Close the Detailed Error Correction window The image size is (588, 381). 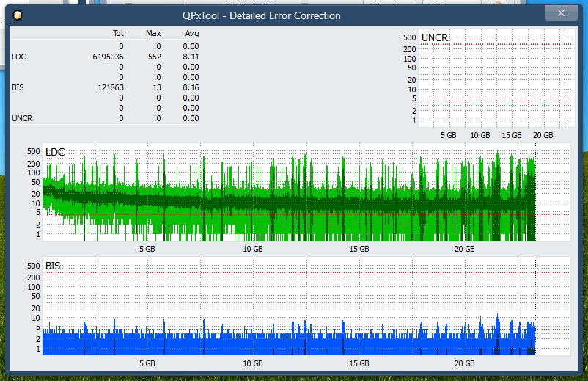pyautogui.click(x=561, y=13)
